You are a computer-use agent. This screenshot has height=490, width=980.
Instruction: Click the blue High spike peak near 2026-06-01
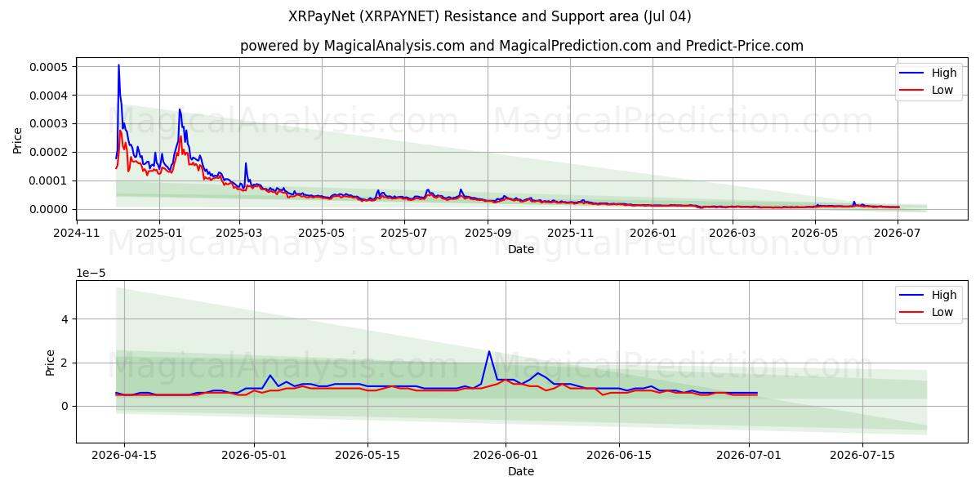489,351
